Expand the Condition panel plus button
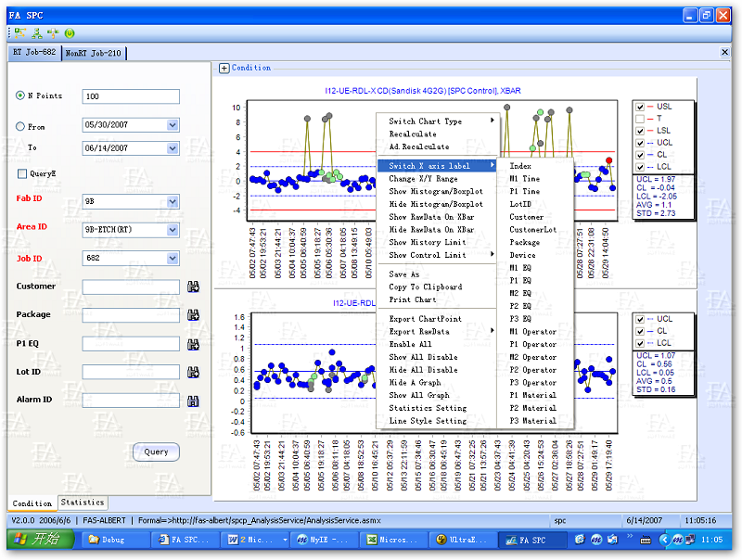 [224, 68]
